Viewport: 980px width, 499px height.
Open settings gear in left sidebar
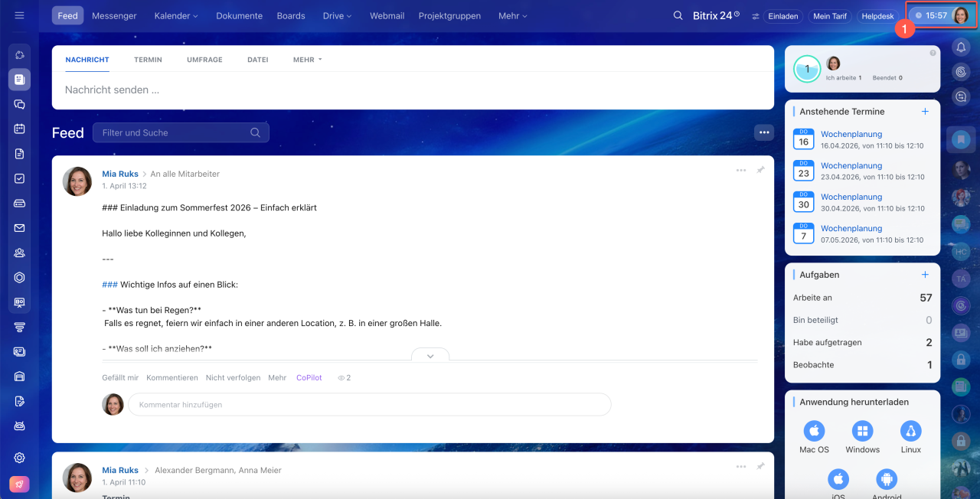click(20, 458)
